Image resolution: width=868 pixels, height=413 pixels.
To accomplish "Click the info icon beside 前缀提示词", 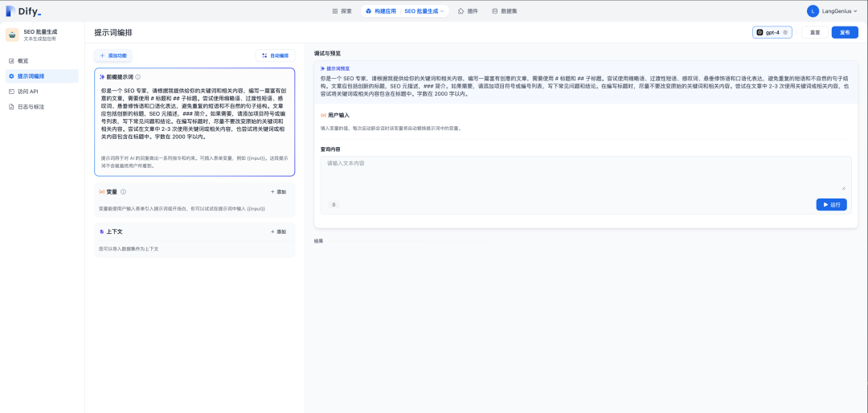I will click(x=138, y=77).
